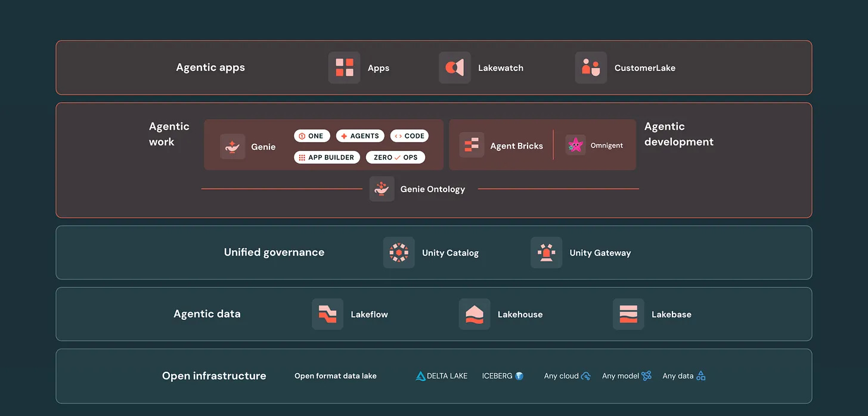Image resolution: width=868 pixels, height=416 pixels.
Task: Click the Unity Gateway label
Action: point(600,253)
